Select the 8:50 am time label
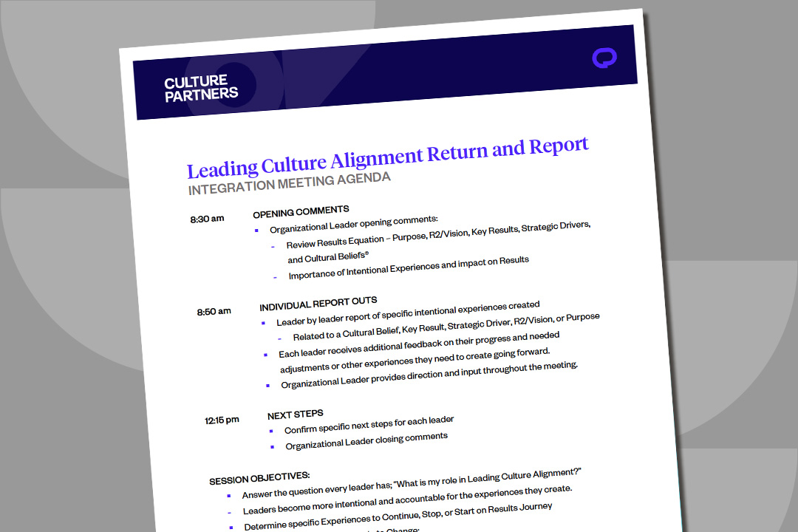Screen dimensions: 798x532 pos(214,312)
